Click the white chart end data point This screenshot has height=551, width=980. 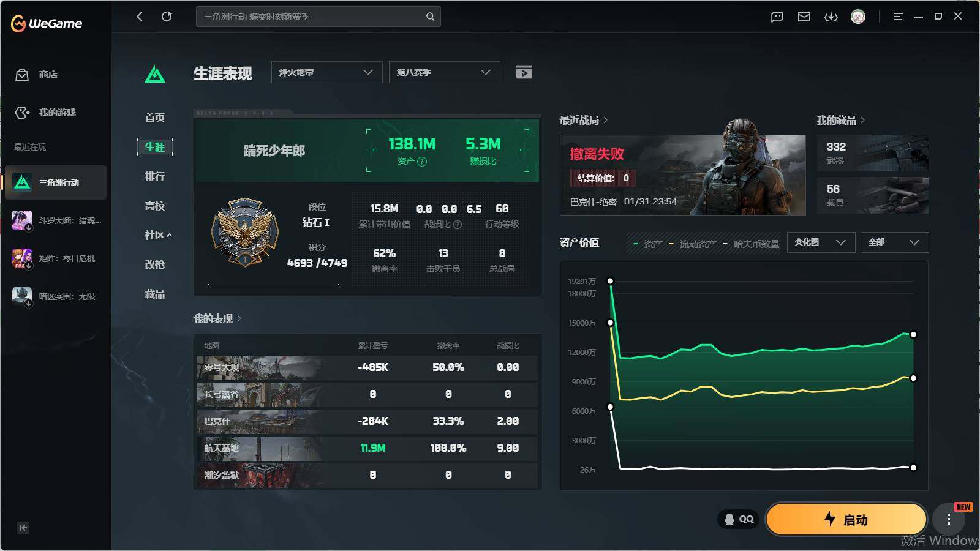coord(913,468)
